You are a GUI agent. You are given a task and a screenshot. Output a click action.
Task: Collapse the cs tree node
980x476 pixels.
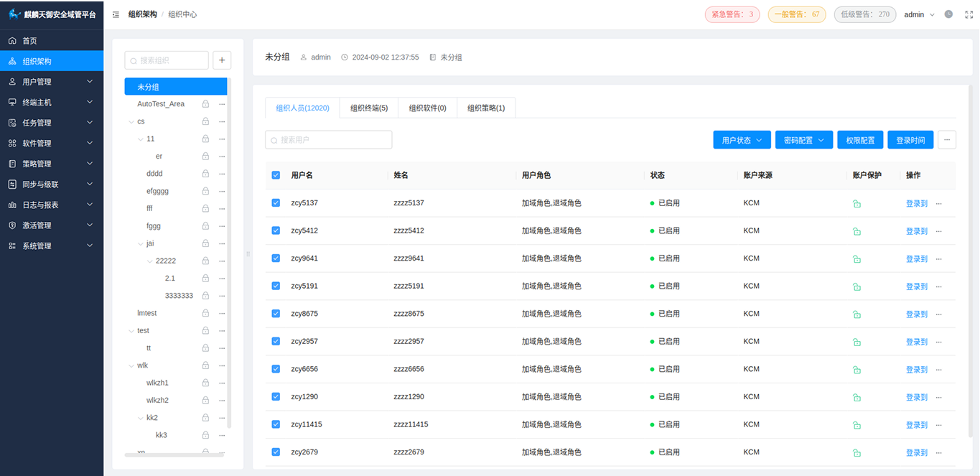click(132, 121)
